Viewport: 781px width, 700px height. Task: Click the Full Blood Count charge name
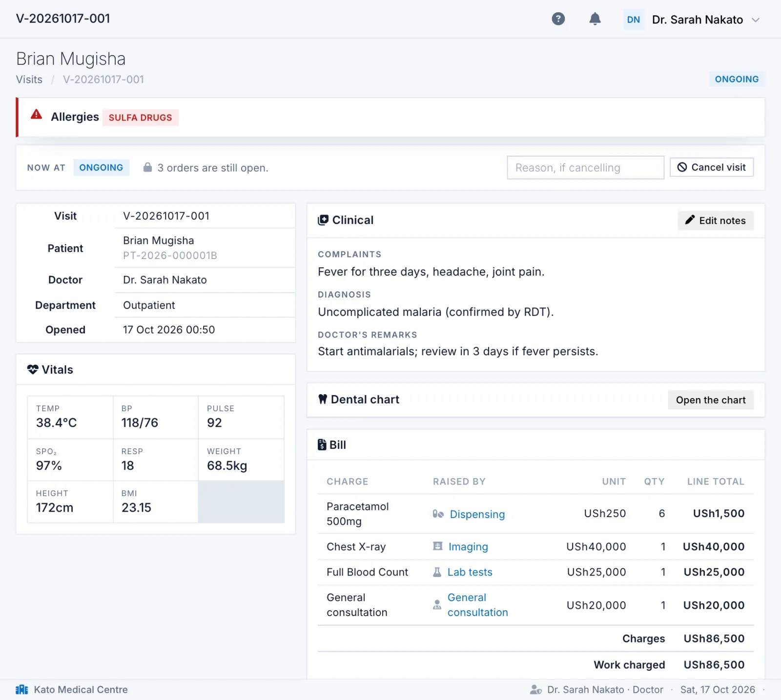pyautogui.click(x=367, y=572)
